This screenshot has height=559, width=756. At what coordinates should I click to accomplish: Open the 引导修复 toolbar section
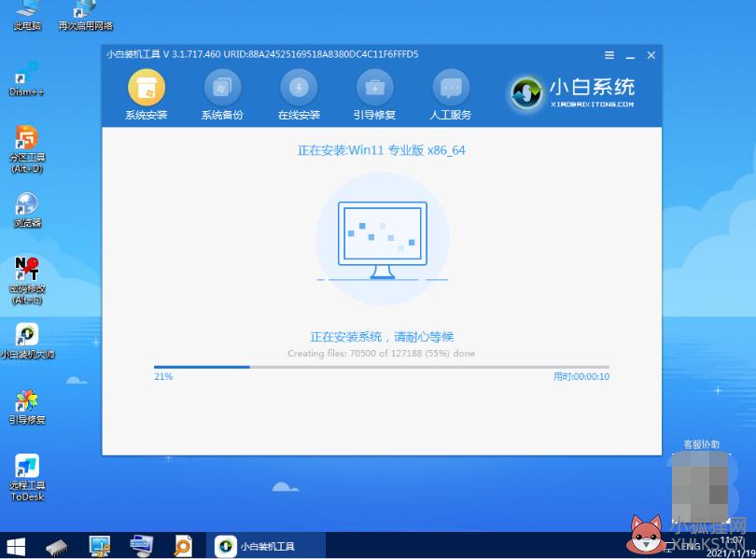374,95
